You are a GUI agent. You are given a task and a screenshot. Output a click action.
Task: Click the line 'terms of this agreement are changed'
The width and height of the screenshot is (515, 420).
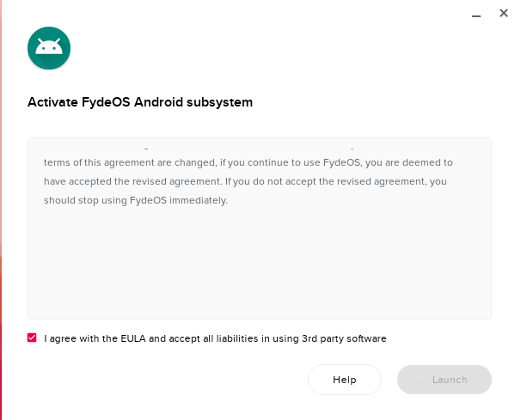(x=248, y=162)
